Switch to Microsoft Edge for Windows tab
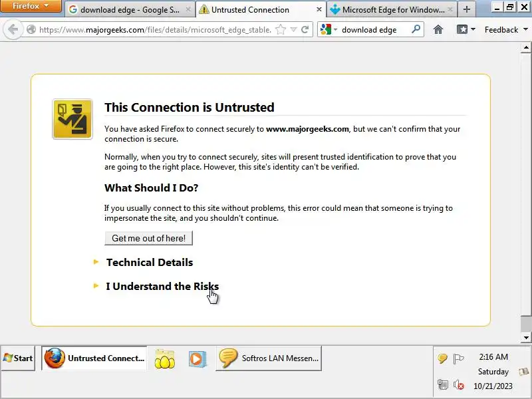The width and height of the screenshot is (532, 399). (x=392, y=10)
